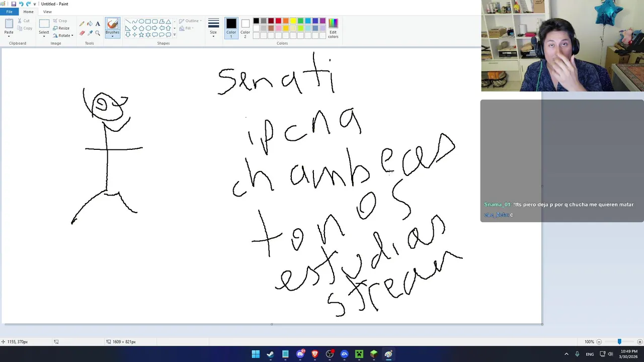Click the Paste clipboard icon
Image resolution: width=644 pixels, height=362 pixels.
tap(9, 24)
